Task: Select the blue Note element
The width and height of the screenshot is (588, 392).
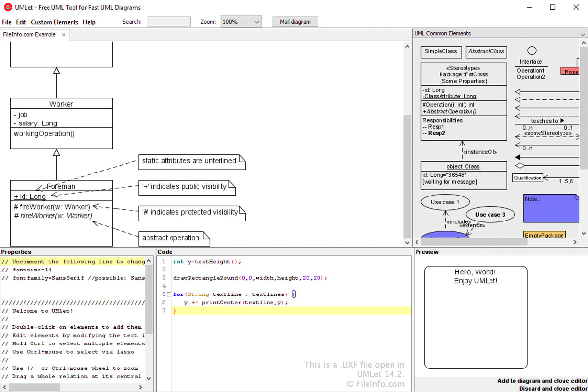Action: point(551,208)
